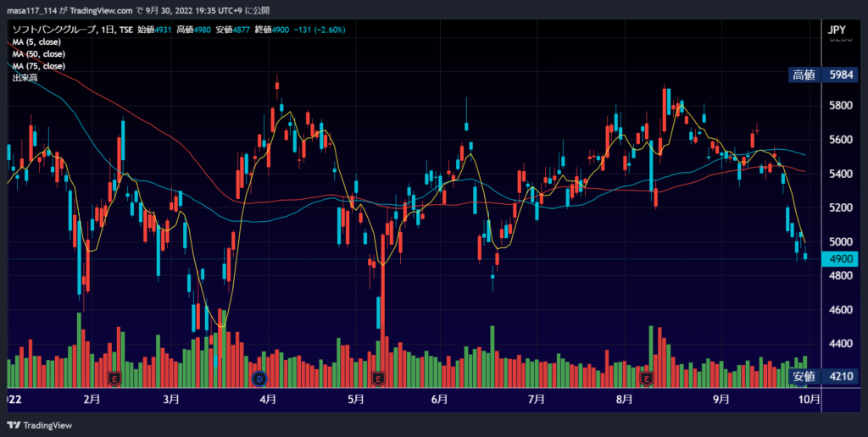Click the 8月 label on time axis
This screenshot has height=437, width=868.
point(624,400)
